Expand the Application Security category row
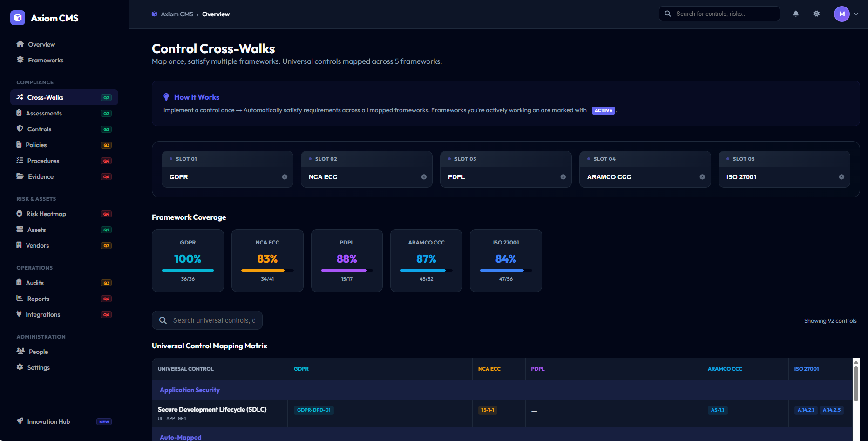 point(190,390)
